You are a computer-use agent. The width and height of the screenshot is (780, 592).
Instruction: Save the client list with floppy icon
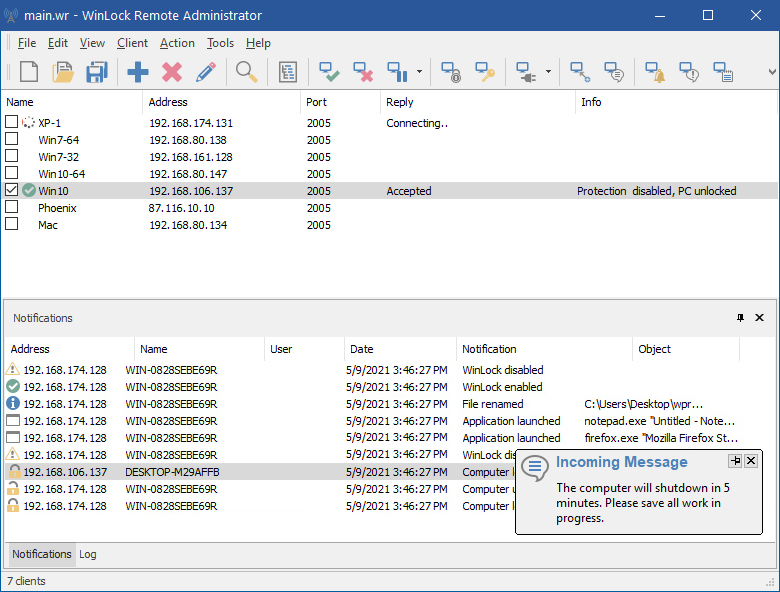(96, 72)
